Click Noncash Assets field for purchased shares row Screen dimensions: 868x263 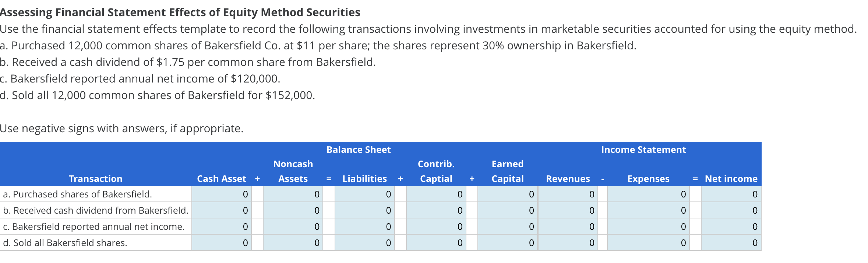(293, 194)
